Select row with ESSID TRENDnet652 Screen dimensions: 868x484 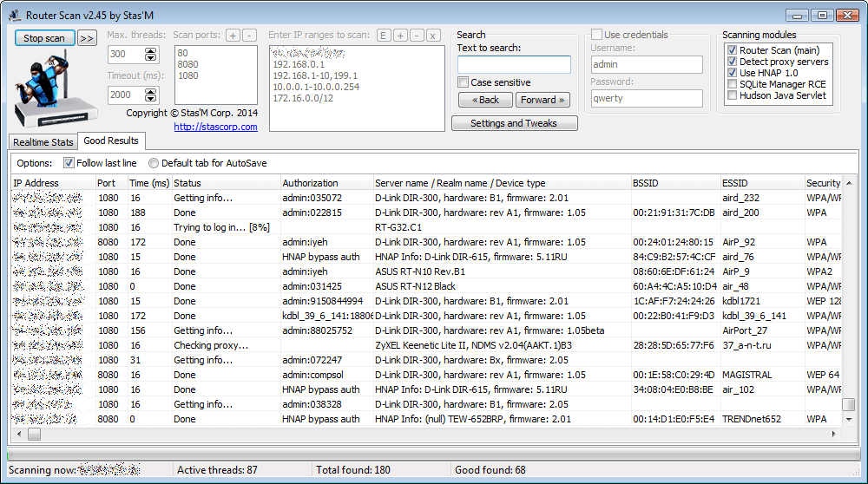[x=426, y=419]
